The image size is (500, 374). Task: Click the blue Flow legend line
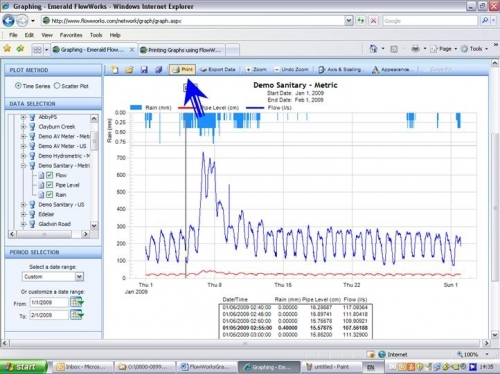(x=255, y=107)
